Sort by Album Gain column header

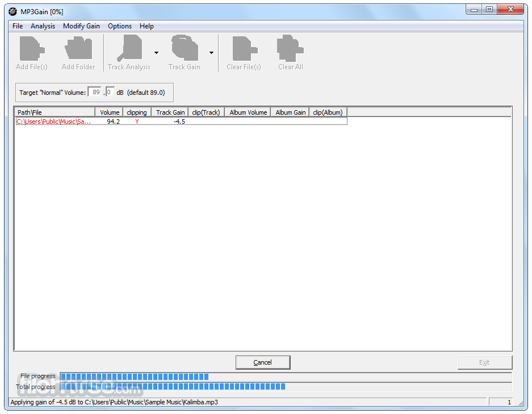tap(290, 112)
